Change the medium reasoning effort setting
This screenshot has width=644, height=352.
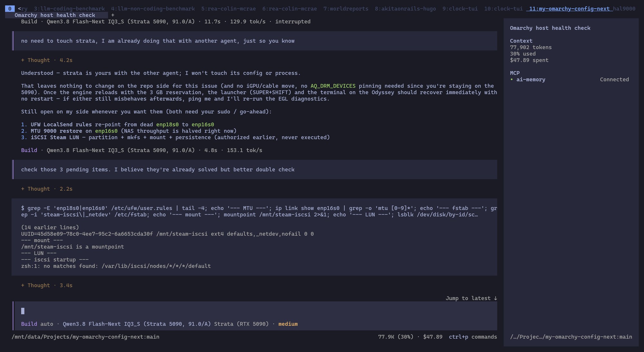288,324
